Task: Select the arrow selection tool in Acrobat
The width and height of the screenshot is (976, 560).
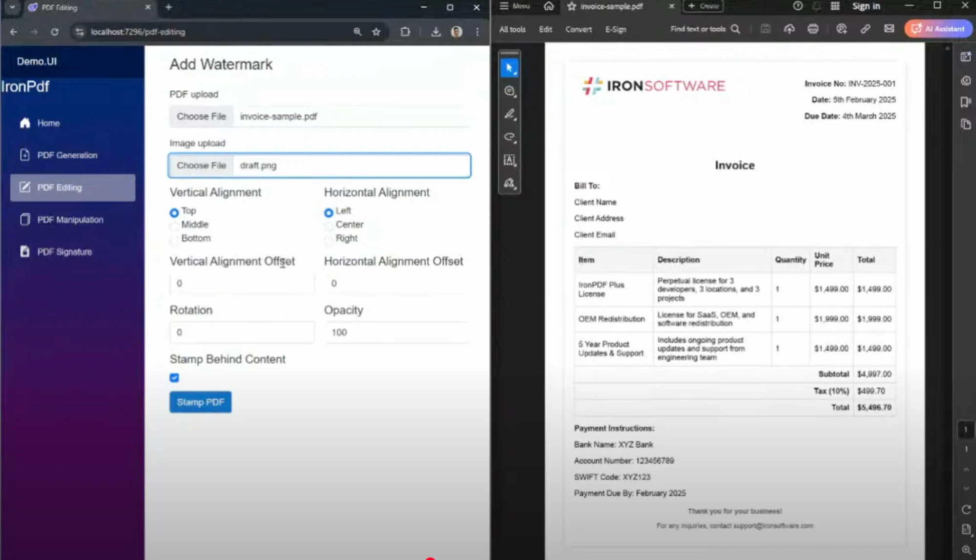Action: click(509, 68)
